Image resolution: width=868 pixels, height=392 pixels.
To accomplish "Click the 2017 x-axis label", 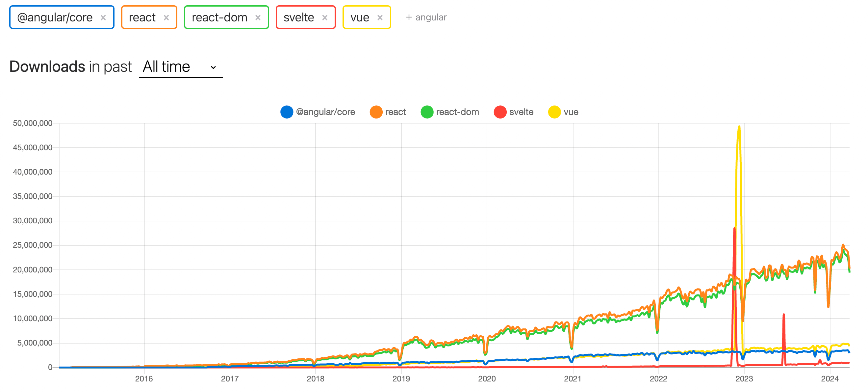I will [x=230, y=379].
